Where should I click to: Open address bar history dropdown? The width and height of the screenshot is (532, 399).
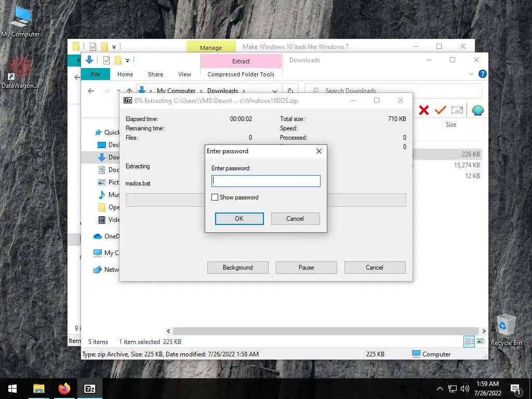275,90
